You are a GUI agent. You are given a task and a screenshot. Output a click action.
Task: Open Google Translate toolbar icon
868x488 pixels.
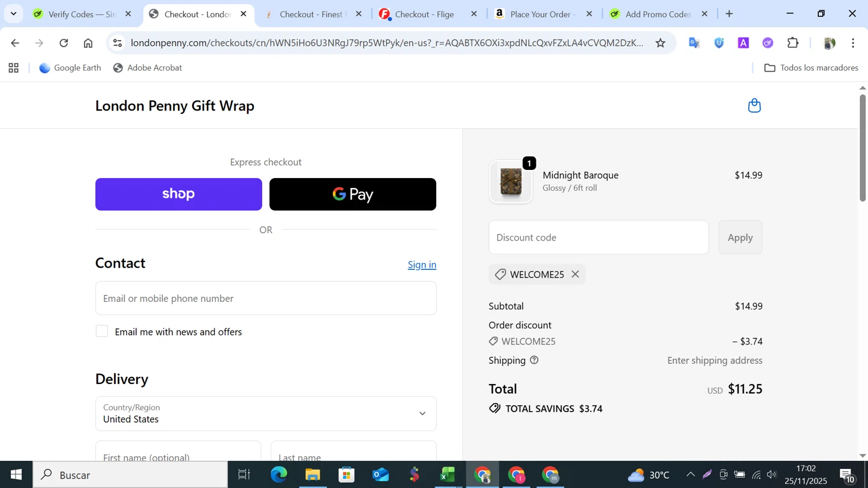coord(694,43)
